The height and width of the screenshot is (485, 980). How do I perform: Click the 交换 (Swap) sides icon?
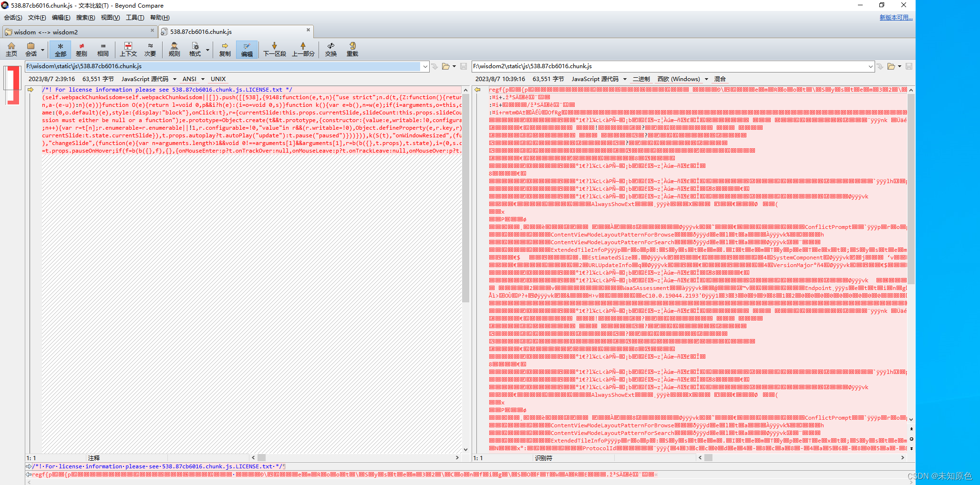[330, 49]
